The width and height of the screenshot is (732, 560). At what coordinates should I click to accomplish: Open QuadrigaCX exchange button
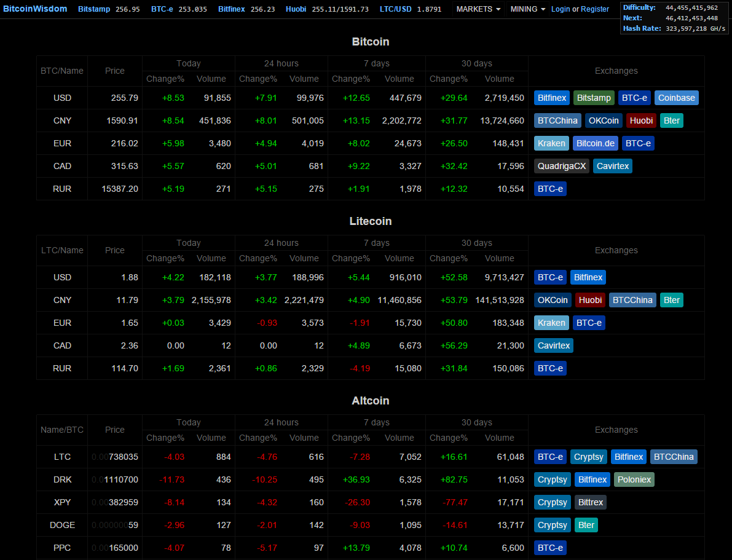[562, 166]
